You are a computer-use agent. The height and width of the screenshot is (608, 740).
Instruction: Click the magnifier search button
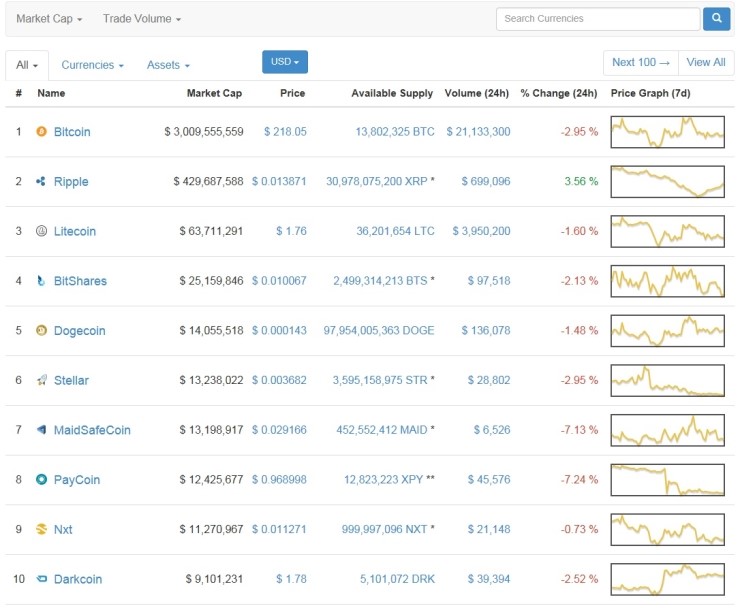coord(716,19)
